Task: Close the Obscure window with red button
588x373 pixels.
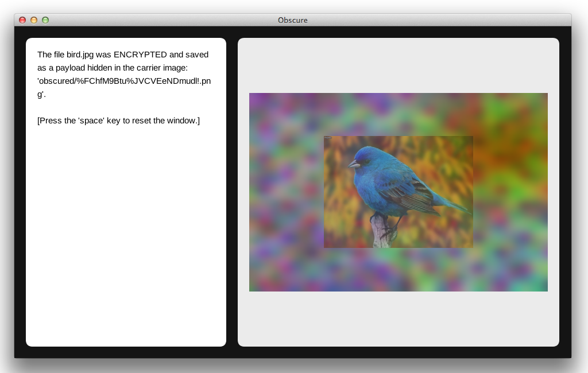Action: (22, 20)
